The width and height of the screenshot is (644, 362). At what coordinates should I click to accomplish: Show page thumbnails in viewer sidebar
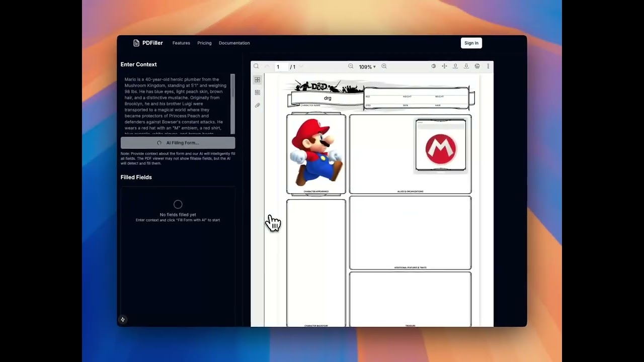click(x=257, y=80)
